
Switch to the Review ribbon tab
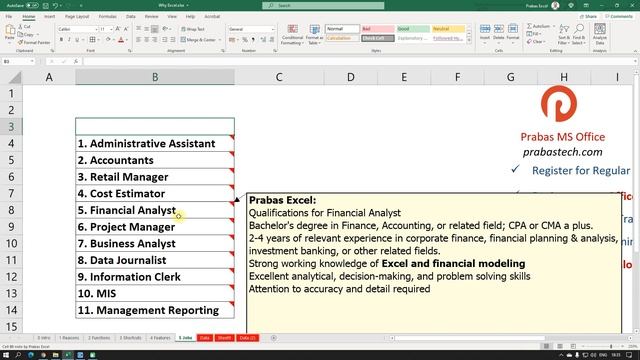151,17
